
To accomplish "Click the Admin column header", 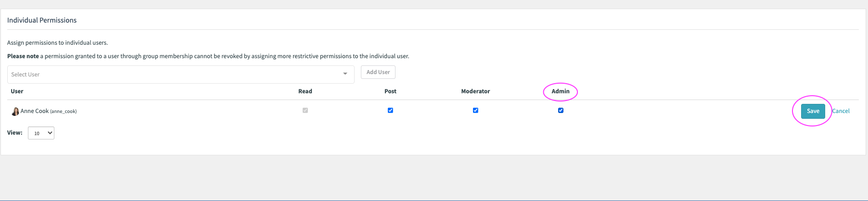I will coord(560,91).
